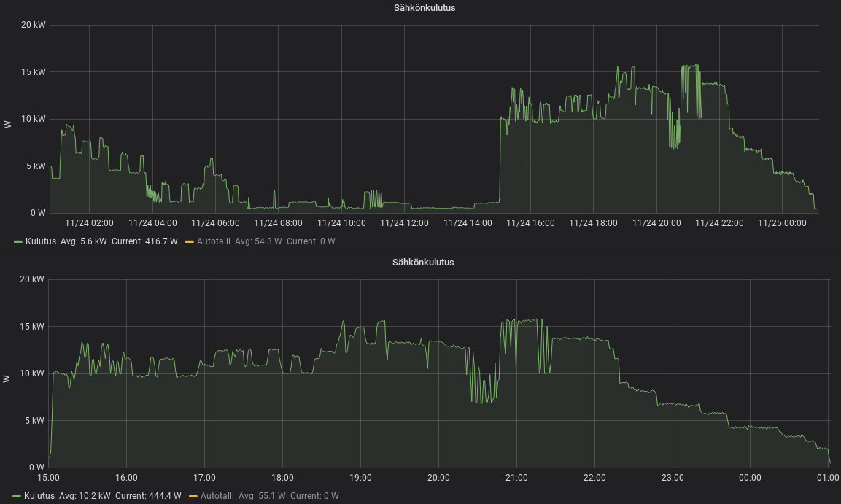Click the 'Avg: 5.6 kW' legend value
Image resolution: width=841 pixels, height=504 pixels.
pos(84,242)
